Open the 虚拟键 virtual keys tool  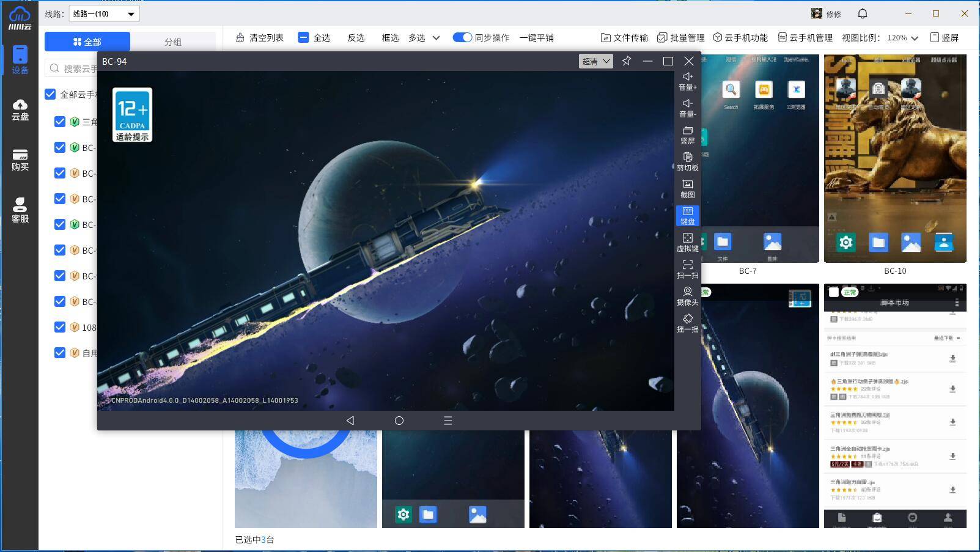click(x=688, y=243)
